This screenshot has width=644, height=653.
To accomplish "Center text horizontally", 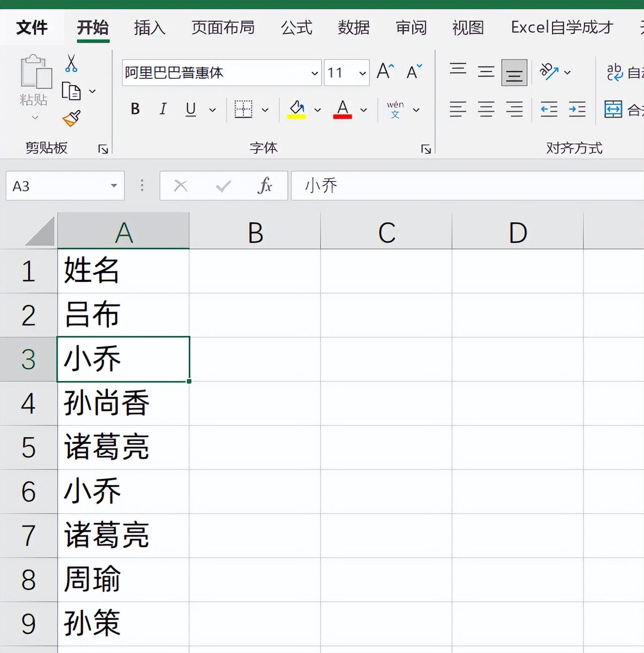I will click(486, 109).
